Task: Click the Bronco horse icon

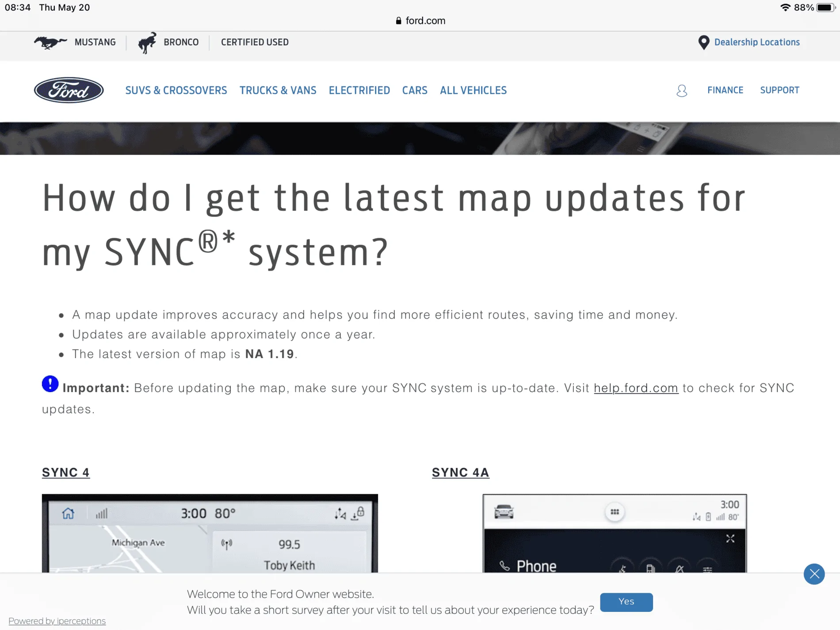Action: tap(147, 42)
